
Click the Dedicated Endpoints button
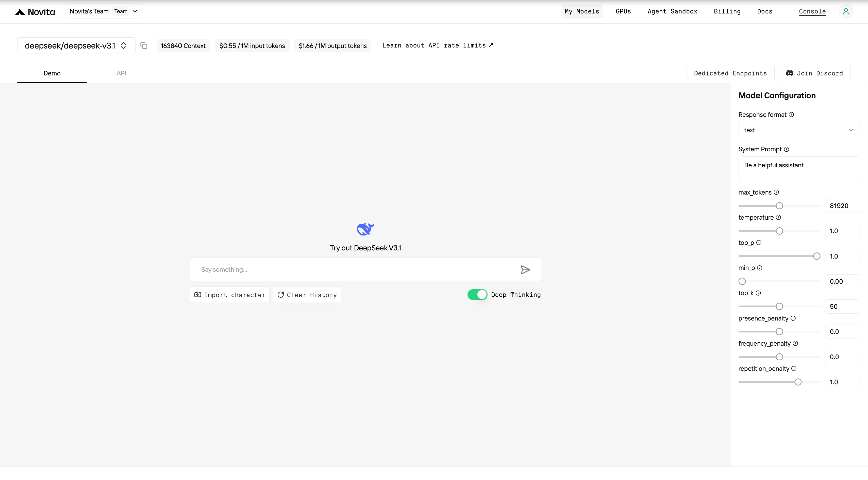tap(730, 73)
